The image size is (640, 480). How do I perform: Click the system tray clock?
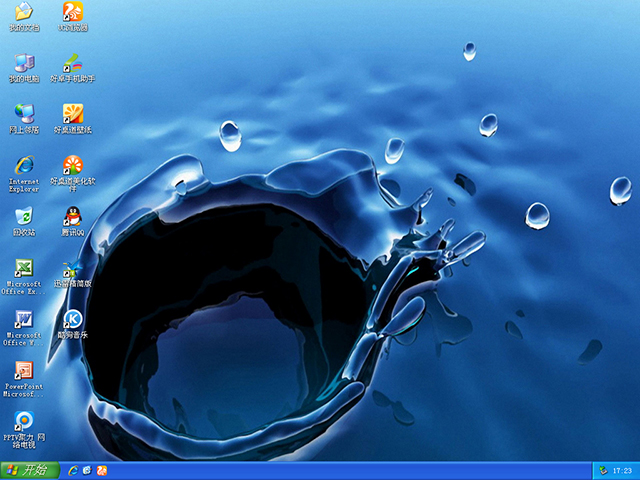tap(621, 470)
